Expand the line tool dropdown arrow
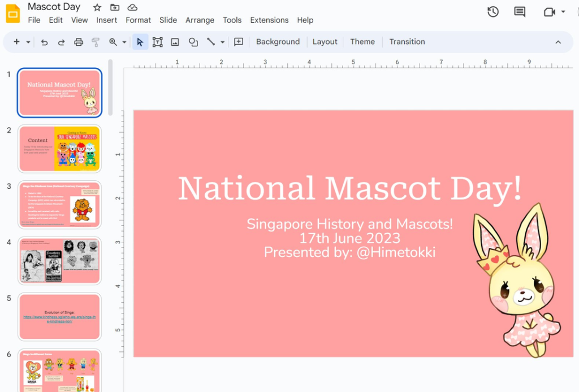The width and height of the screenshot is (579, 392). (x=223, y=42)
